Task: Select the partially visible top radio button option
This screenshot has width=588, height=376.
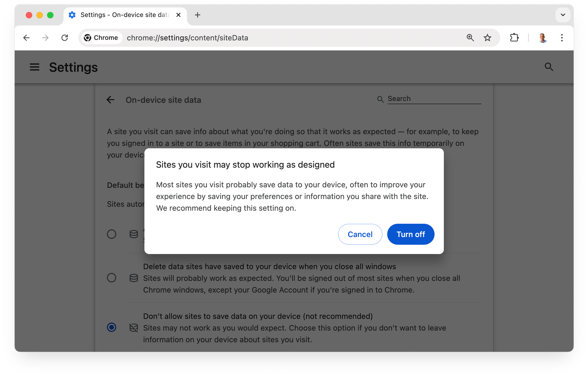Action: click(x=112, y=233)
